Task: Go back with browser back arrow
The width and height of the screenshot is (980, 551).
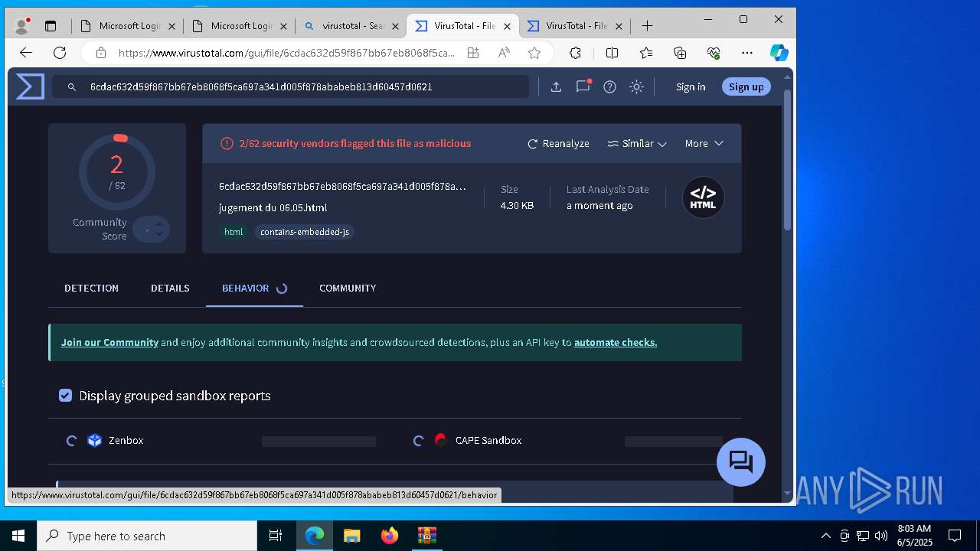Action: (x=26, y=53)
